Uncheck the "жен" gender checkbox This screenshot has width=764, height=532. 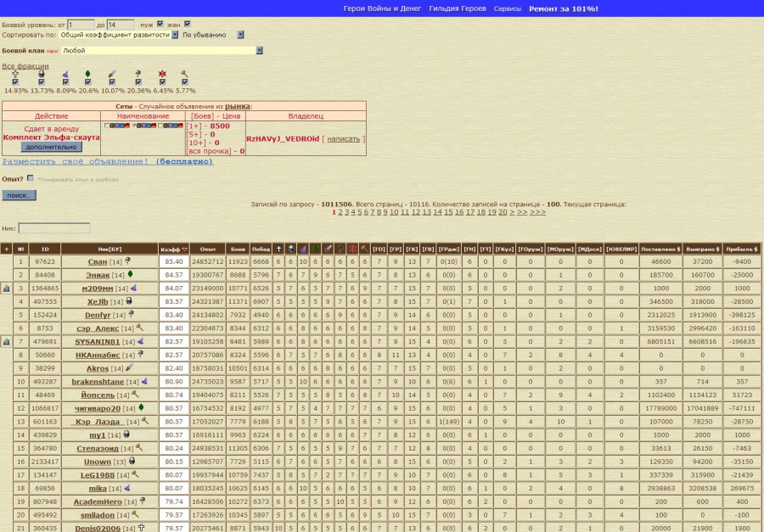pos(188,25)
